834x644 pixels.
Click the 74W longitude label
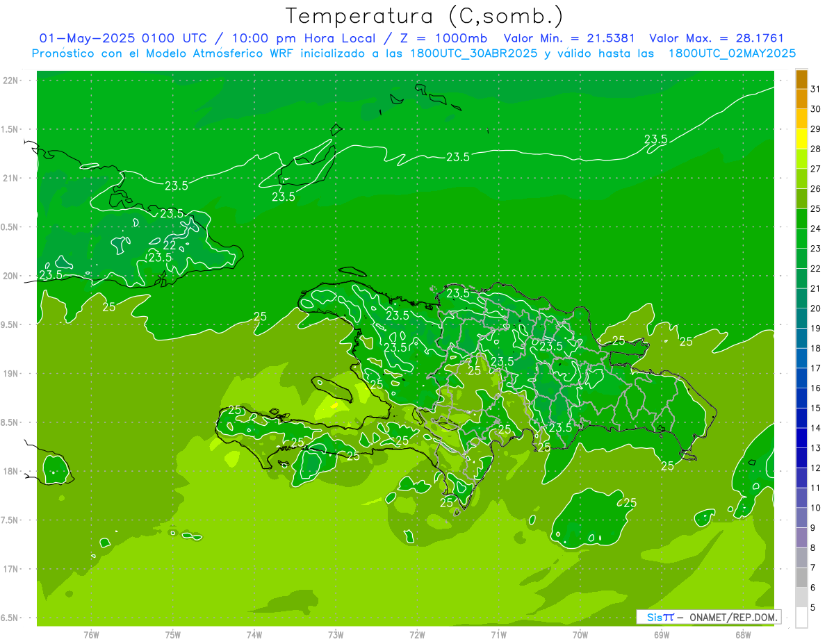click(x=254, y=635)
